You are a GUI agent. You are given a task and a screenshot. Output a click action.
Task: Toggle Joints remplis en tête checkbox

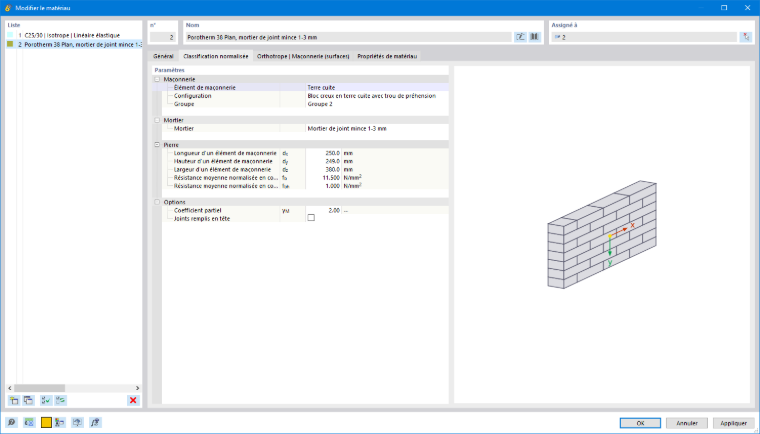coord(311,218)
